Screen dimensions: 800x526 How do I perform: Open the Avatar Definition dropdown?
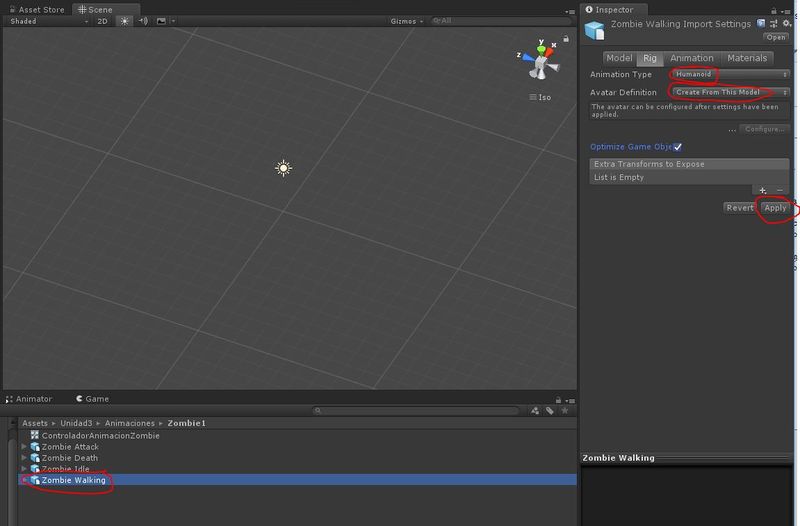click(731, 92)
